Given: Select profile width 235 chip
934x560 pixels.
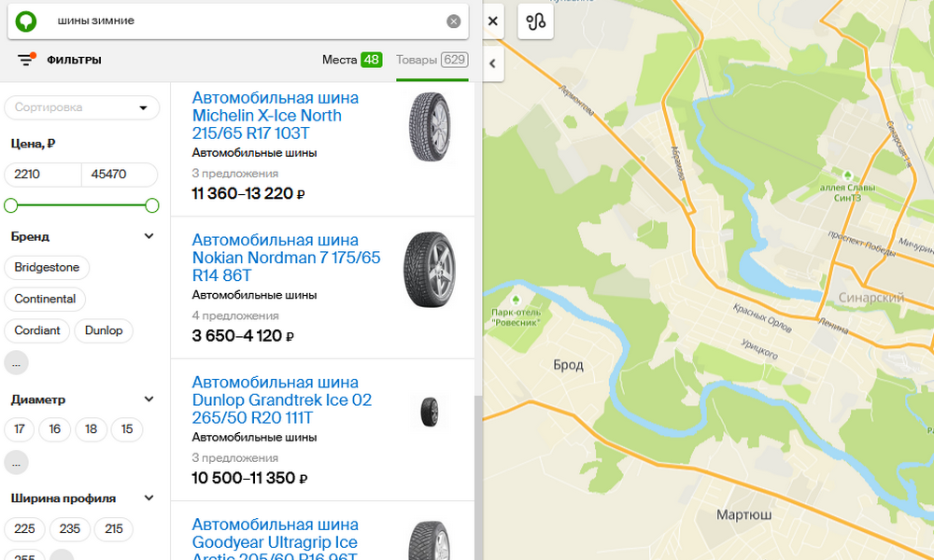Looking at the screenshot, I should click(x=70, y=528).
